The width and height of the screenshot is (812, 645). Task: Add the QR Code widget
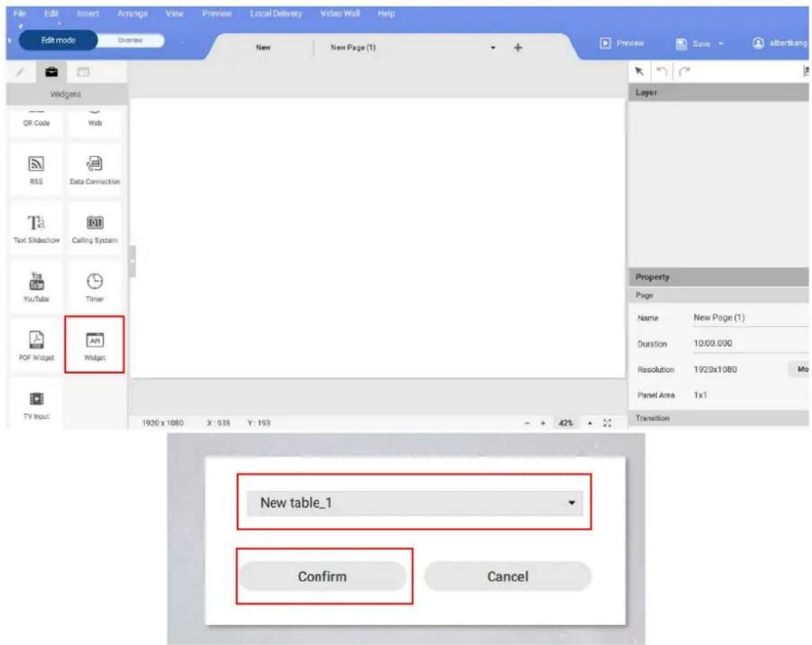click(x=36, y=122)
